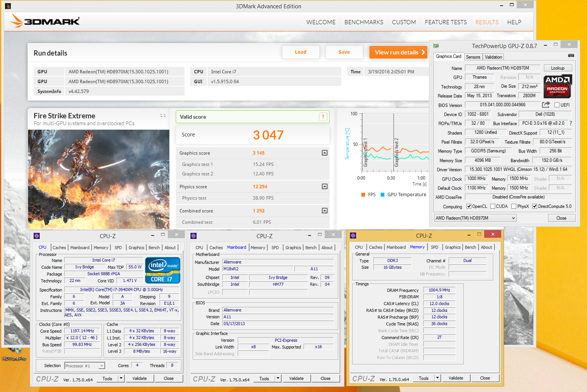Open the BENCHMARKS section in 3DMark
Image resolution: width=587 pixels, height=392 pixels.
364,22
